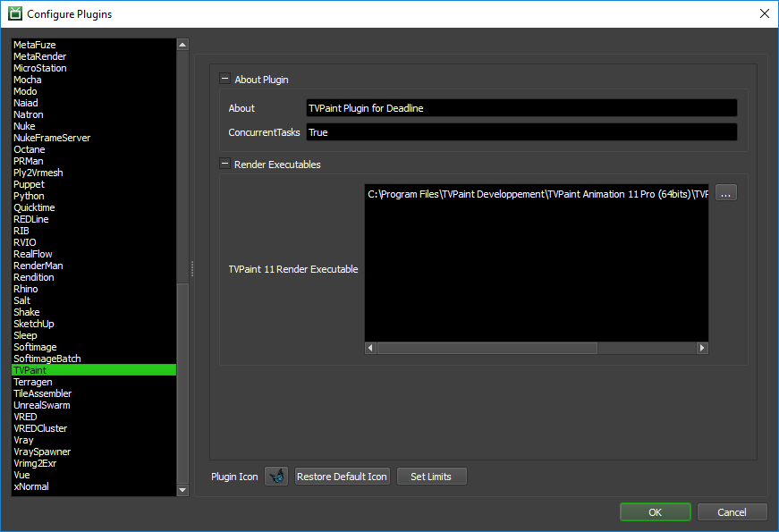779x532 pixels.
Task: Click the About text field
Action: tap(521, 108)
